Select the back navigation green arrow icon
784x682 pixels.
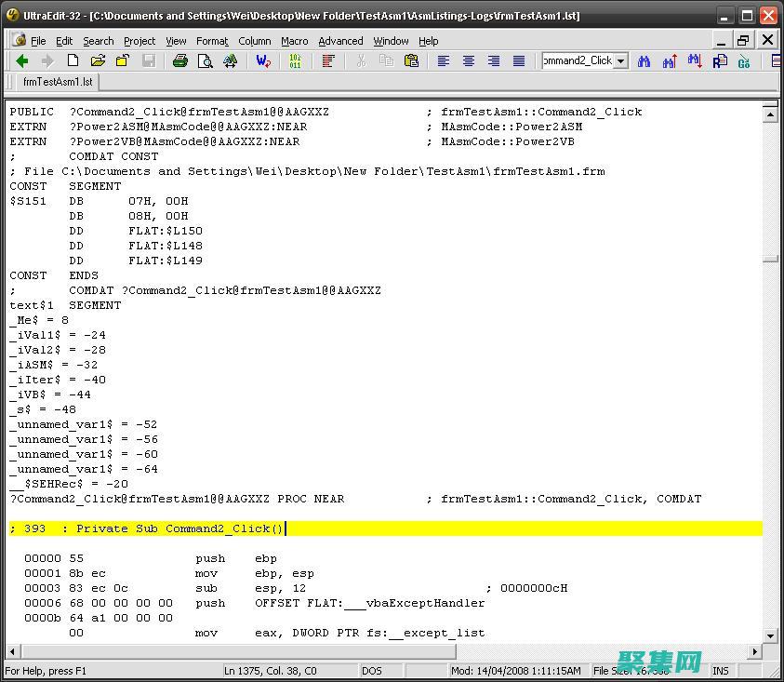tap(20, 60)
